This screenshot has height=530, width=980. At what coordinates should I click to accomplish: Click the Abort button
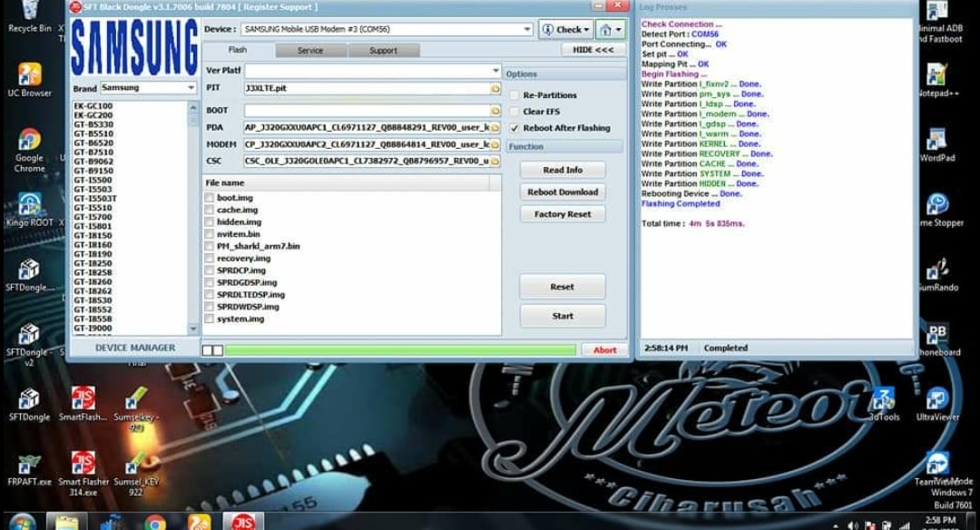tap(604, 350)
